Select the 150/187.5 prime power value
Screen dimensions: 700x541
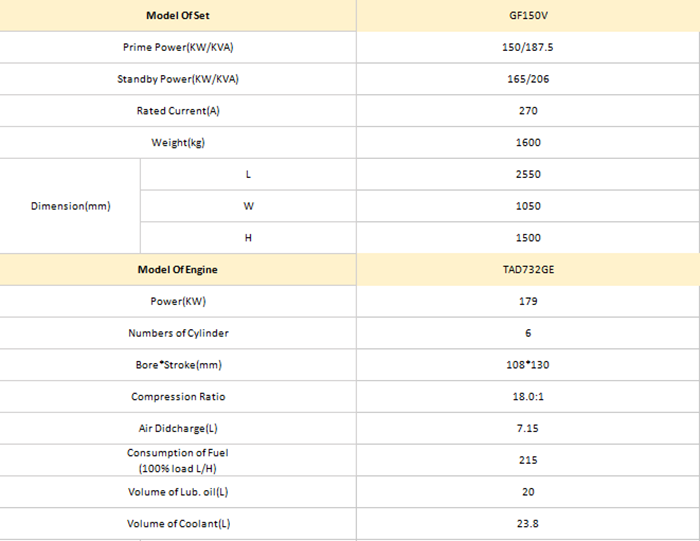(528, 47)
